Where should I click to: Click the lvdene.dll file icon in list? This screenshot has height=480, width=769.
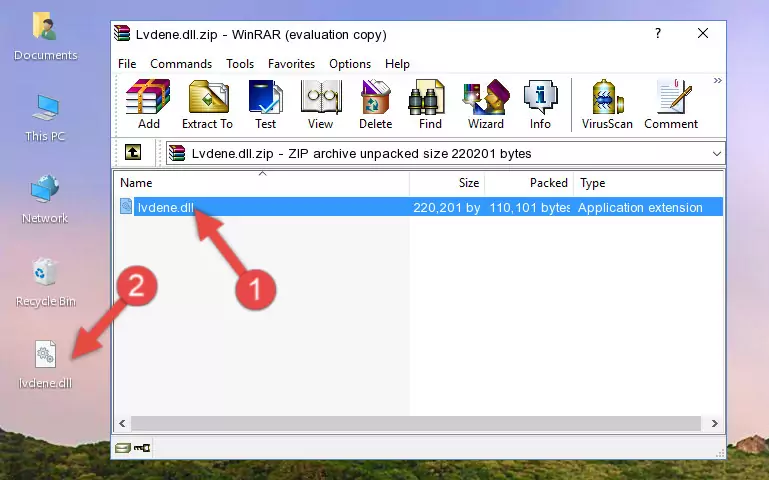tap(126, 206)
